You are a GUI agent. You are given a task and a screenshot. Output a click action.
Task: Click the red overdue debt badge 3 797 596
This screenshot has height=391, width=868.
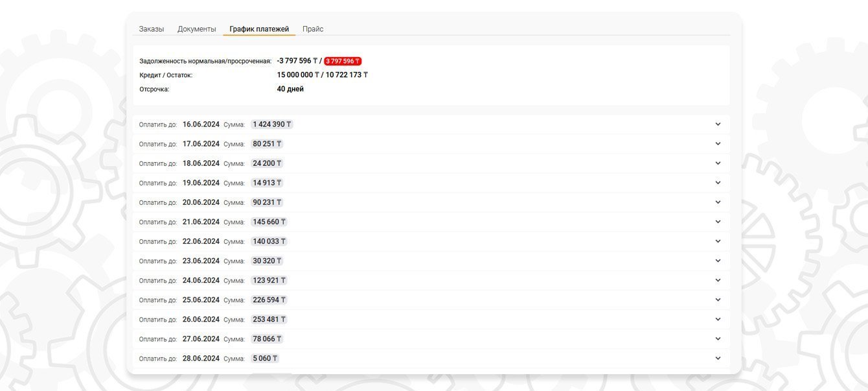(343, 61)
